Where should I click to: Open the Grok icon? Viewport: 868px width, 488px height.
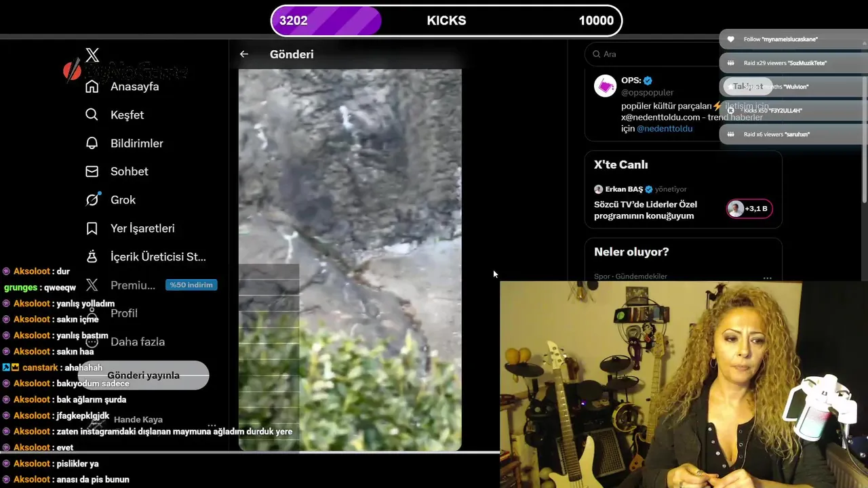92,200
